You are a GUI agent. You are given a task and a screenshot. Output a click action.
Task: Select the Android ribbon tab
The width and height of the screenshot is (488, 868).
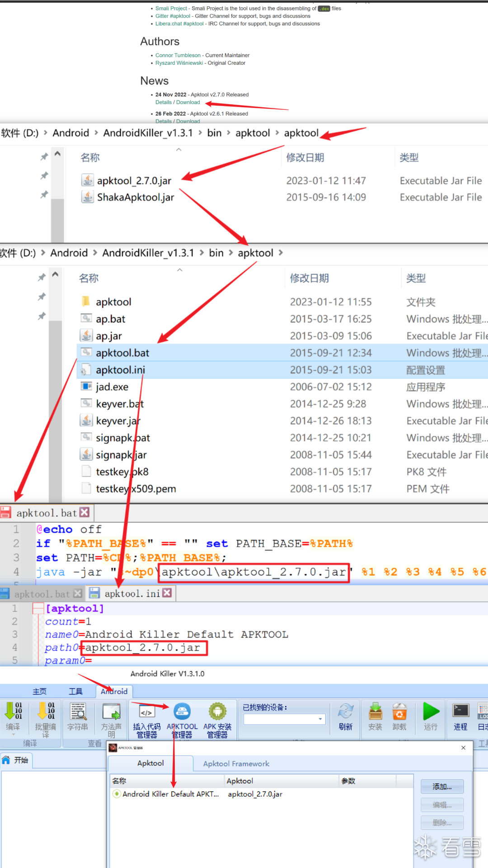[114, 691]
